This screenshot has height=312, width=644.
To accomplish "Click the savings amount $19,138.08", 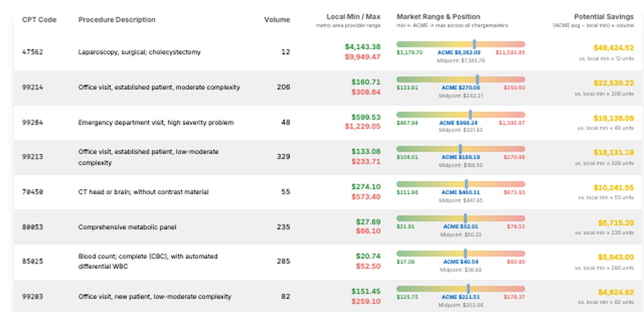I will (614, 118).
